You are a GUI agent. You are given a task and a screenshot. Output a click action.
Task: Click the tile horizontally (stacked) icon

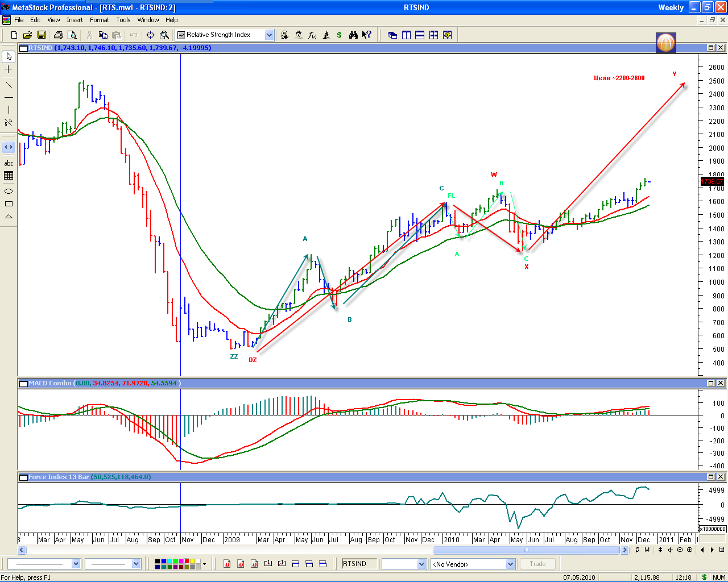(x=420, y=35)
